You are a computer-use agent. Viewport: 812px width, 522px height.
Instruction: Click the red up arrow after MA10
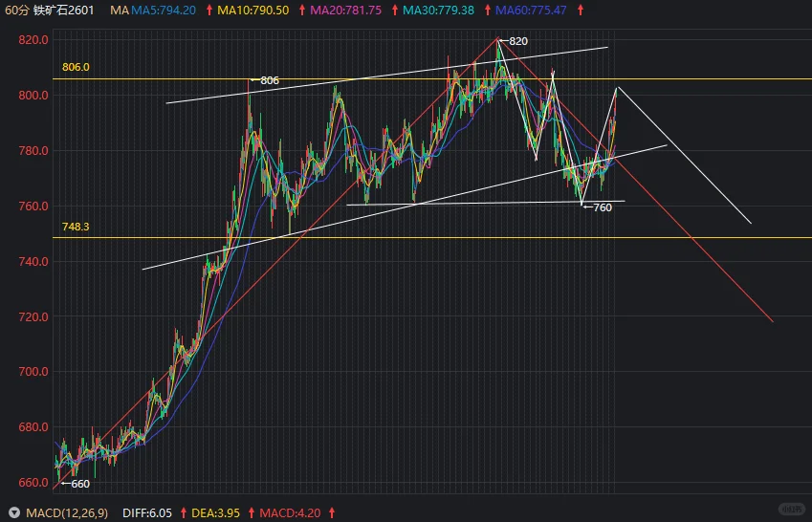click(x=302, y=10)
